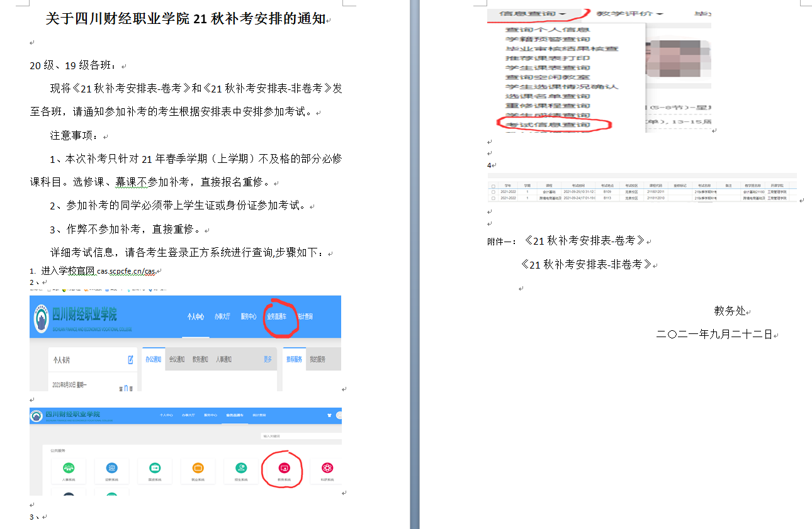The image size is (812, 529).
Task: Switch to the 会议通知 tab
Action: pyautogui.click(x=177, y=359)
